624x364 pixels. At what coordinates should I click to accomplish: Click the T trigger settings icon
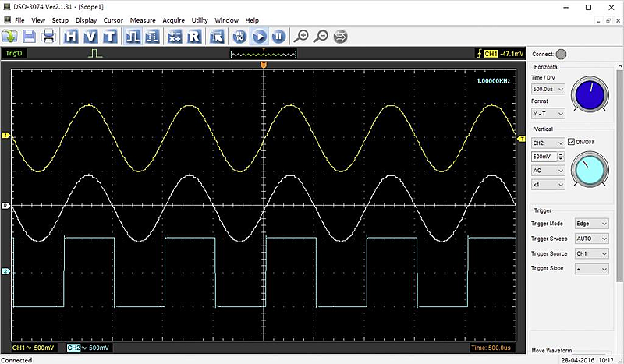tap(110, 36)
